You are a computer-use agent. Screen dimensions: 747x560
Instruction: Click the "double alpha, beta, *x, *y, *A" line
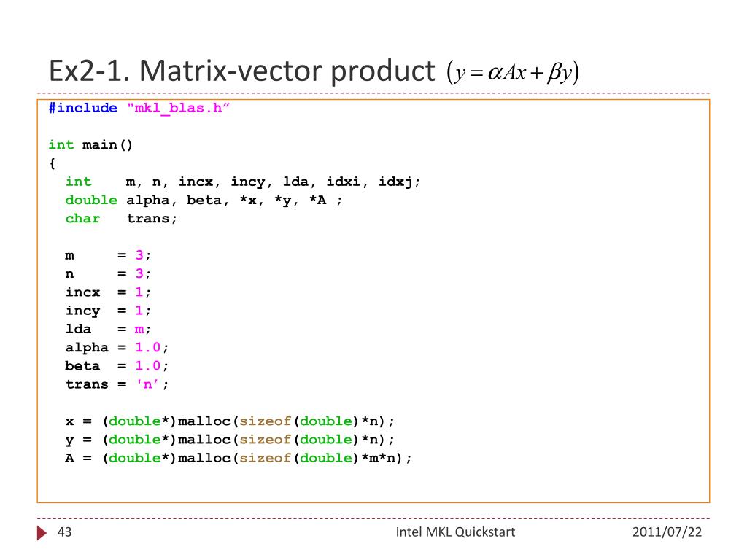(204, 201)
